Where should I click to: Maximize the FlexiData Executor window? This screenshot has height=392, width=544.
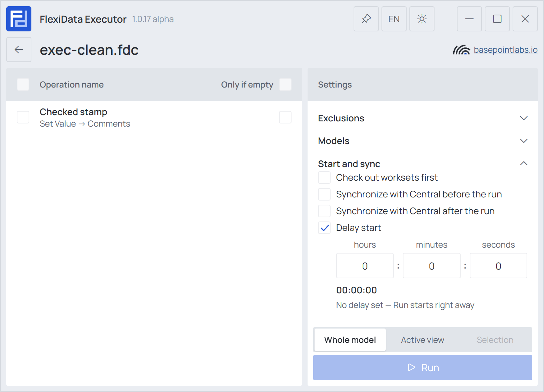(x=497, y=19)
